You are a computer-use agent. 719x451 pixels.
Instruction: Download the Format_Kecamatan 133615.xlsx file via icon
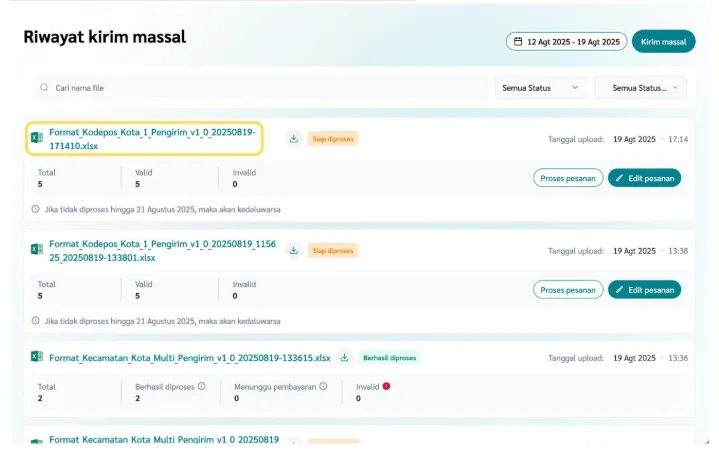[344, 357]
